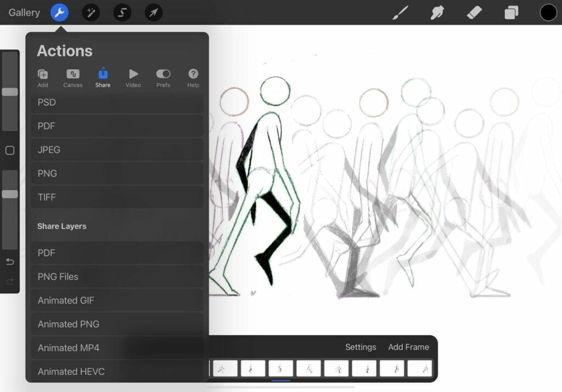Open the black active color picker
The height and width of the screenshot is (392, 562).
click(548, 13)
